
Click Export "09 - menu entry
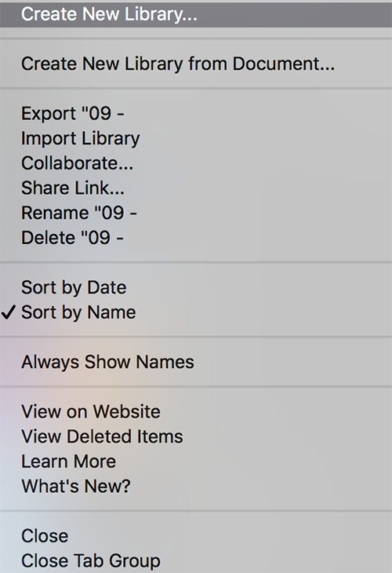(x=196, y=114)
